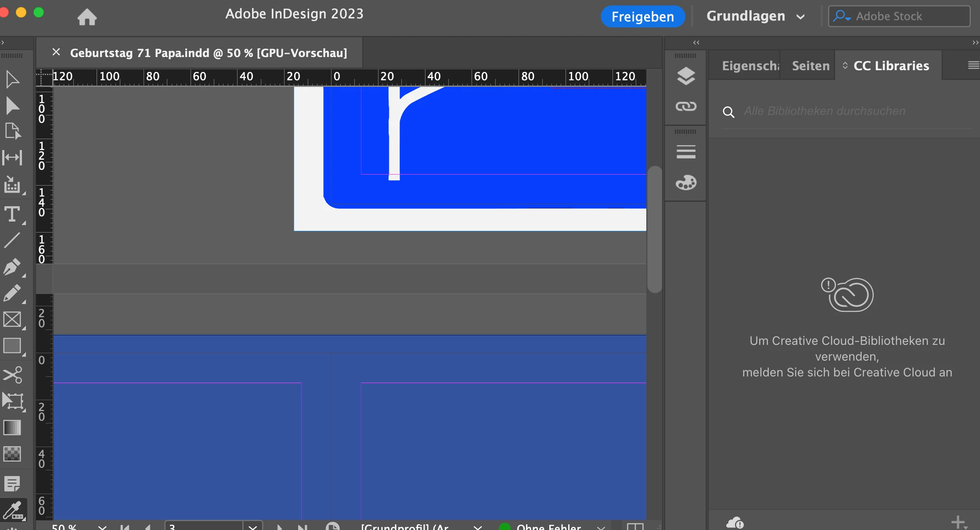
Task: Open the Layers panel icon
Action: pos(686,76)
